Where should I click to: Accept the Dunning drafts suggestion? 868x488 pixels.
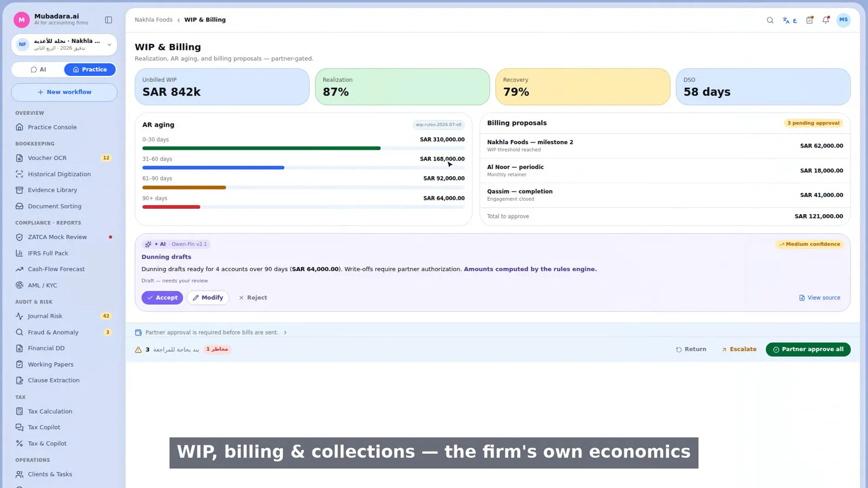tap(162, 298)
